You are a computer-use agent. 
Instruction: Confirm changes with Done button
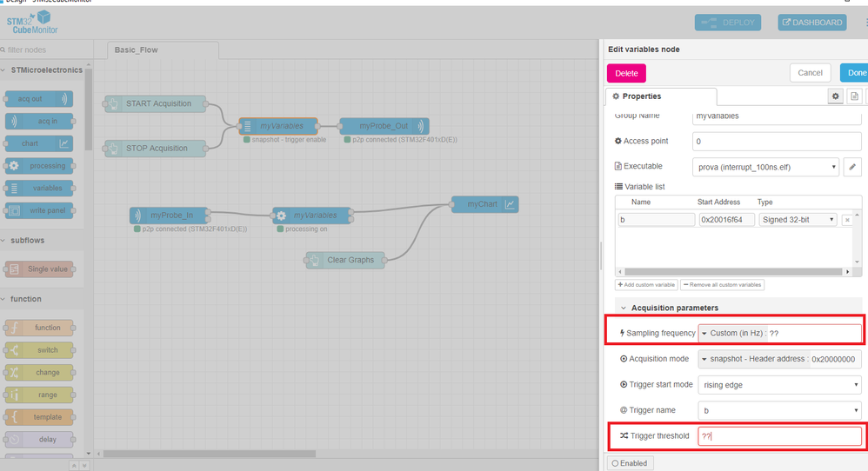(x=855, y=72)
